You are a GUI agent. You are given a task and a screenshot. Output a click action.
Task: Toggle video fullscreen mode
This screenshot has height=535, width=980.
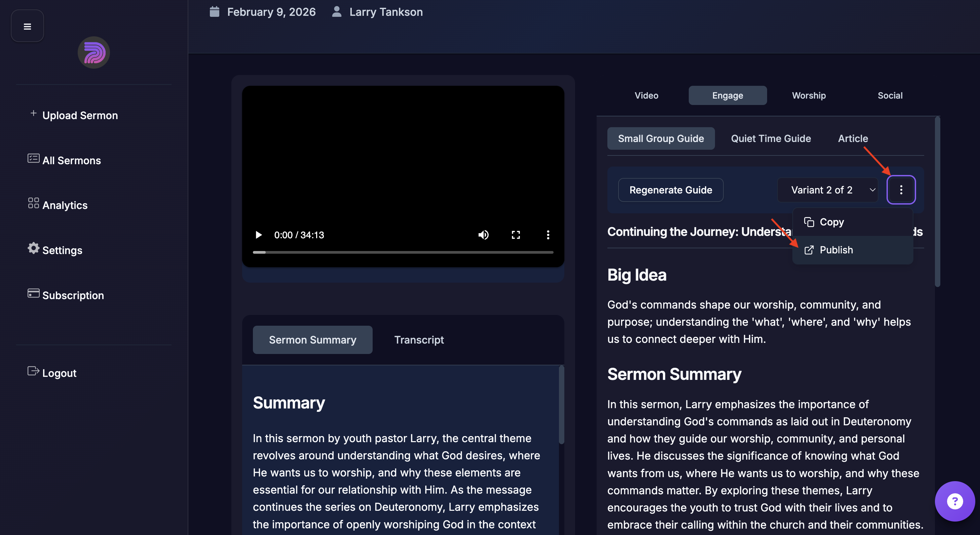tap(516, 235)
